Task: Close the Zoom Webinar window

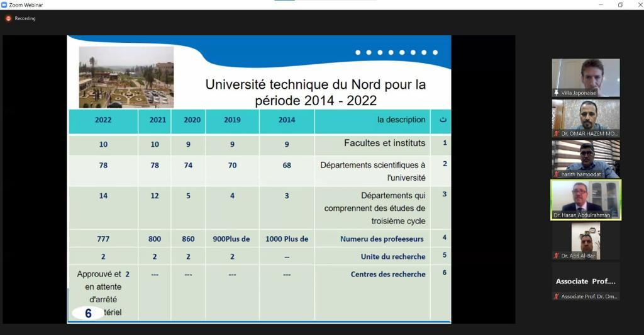Action: point(640,5)
